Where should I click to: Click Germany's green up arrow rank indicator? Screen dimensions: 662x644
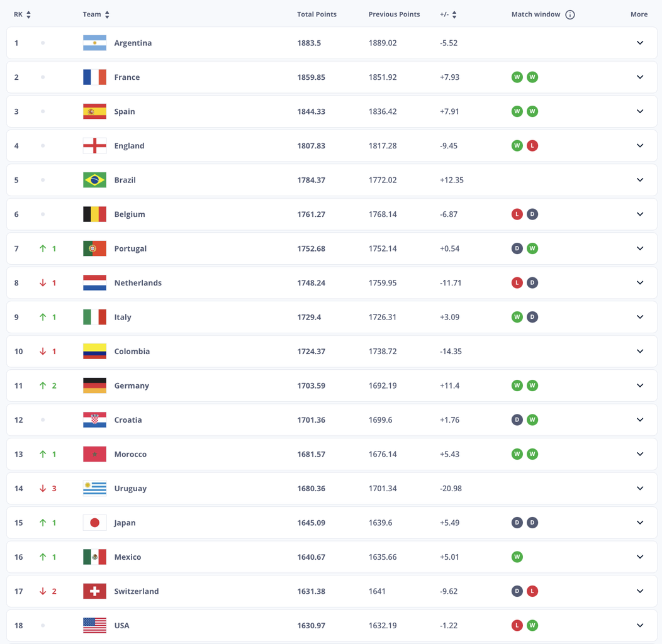43,386
